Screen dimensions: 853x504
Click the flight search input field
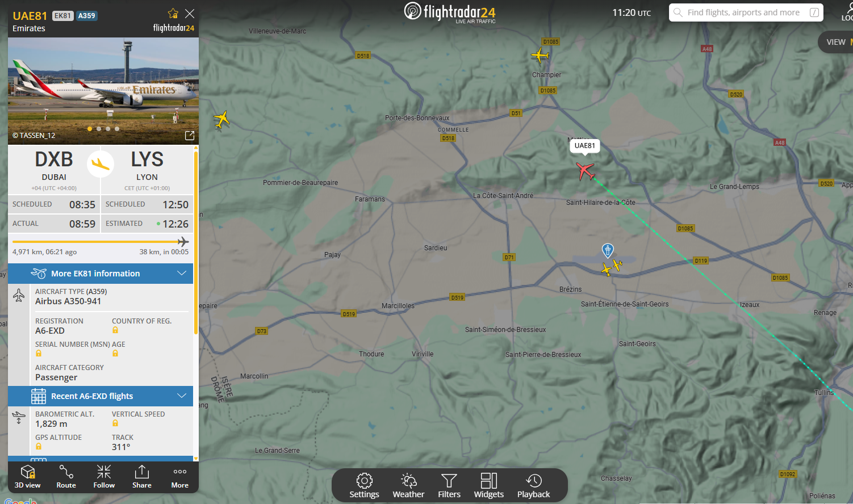tap(743, 12)
